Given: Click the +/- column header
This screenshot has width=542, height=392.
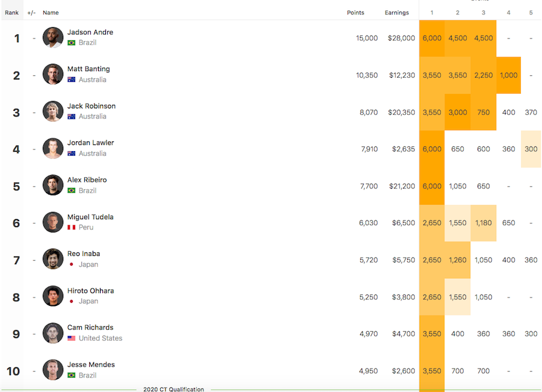Looking at the screenshot, I should pos(31,13).
